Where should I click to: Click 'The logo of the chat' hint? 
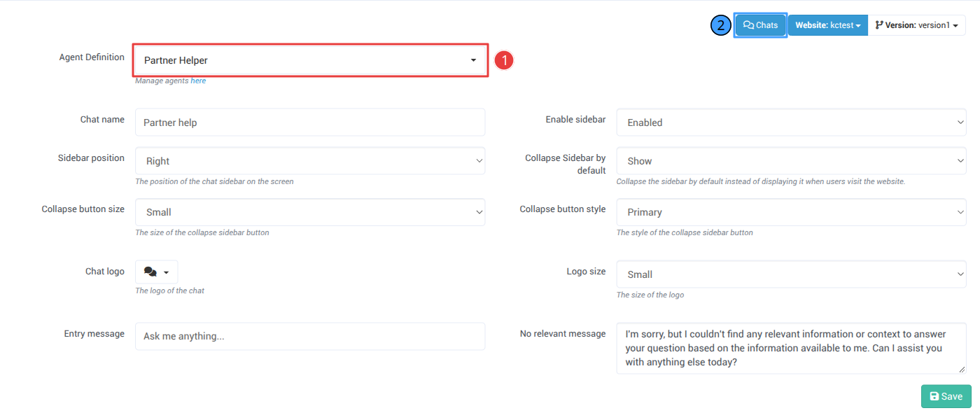point(169,290)
